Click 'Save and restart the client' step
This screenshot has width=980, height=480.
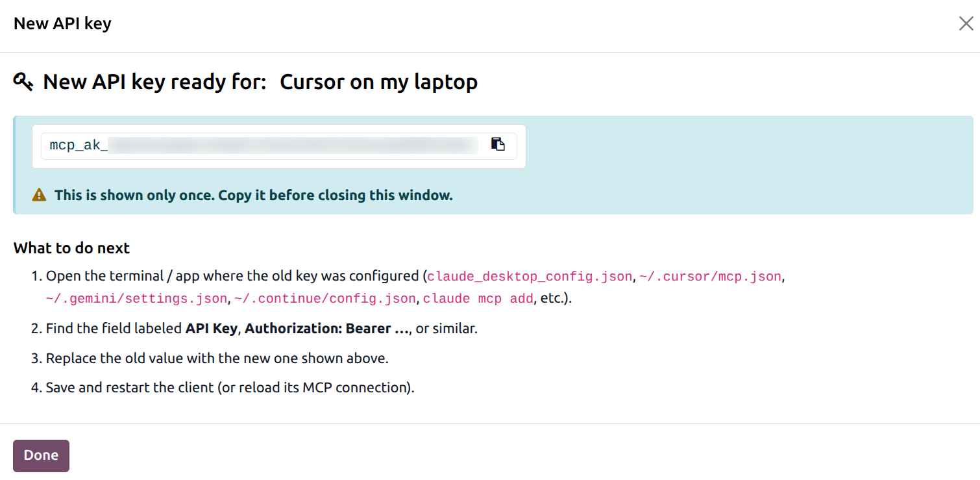coord(230,388)
